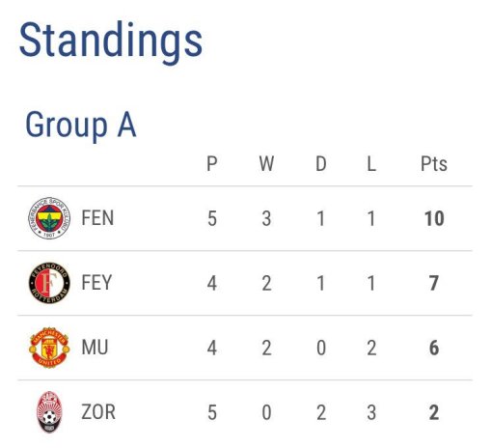The height and width of the screenshot is (448, 492).
Task: Click Zorya's losses value of 3
Action: pyautogui.click(x=371, y=413)
